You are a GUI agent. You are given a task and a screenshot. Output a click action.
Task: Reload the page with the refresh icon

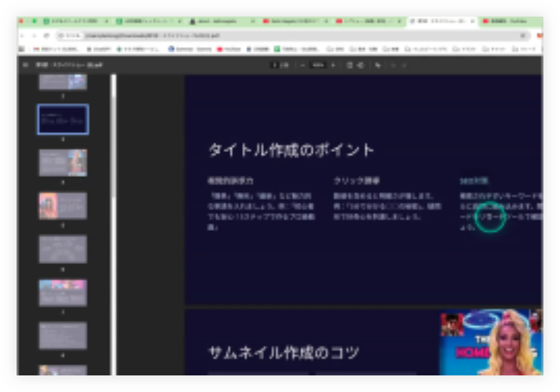click(46, 35)
